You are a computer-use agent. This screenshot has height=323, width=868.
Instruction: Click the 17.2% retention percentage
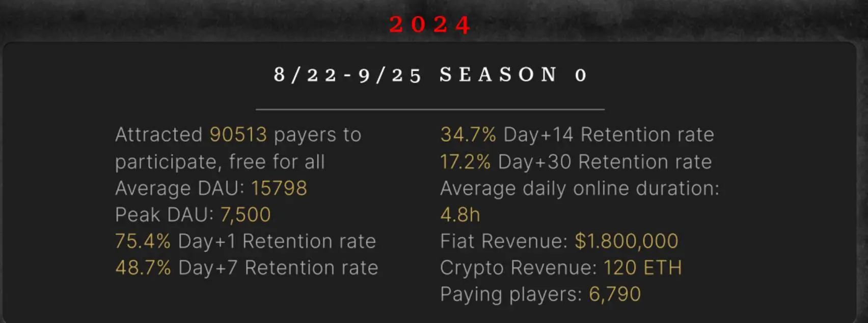pyautogui.click(x=465, y=162)
